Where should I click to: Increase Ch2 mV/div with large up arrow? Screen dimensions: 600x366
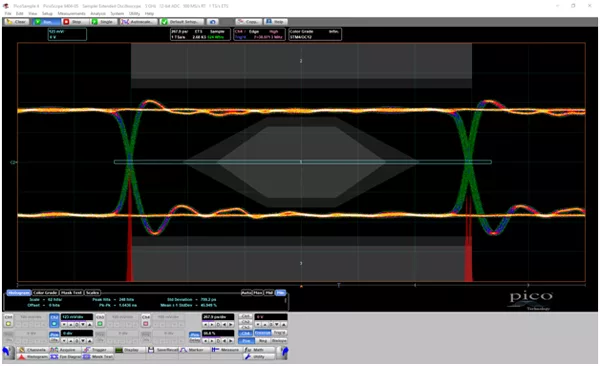[90, 324]
